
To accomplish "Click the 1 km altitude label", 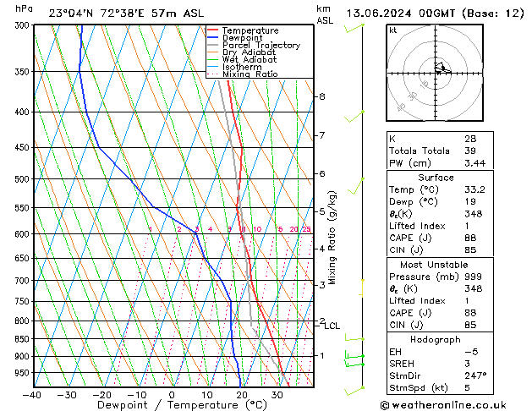I will coord(322,356).
